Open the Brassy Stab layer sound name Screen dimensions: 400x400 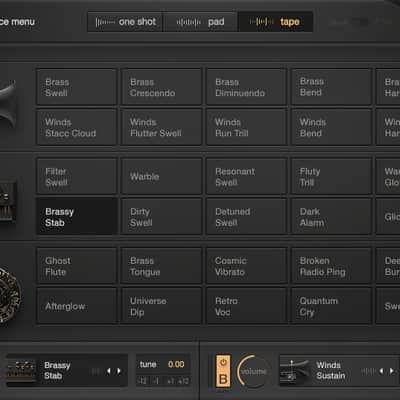pos(57,370)
